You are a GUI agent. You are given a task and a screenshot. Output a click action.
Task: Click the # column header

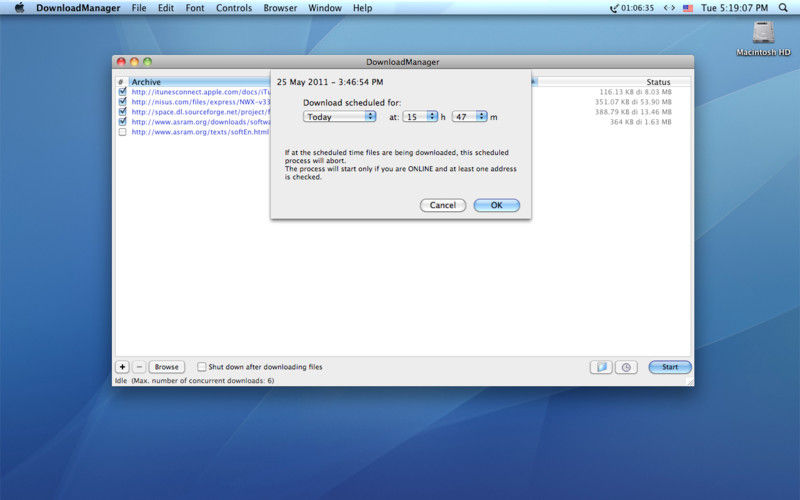121,82
